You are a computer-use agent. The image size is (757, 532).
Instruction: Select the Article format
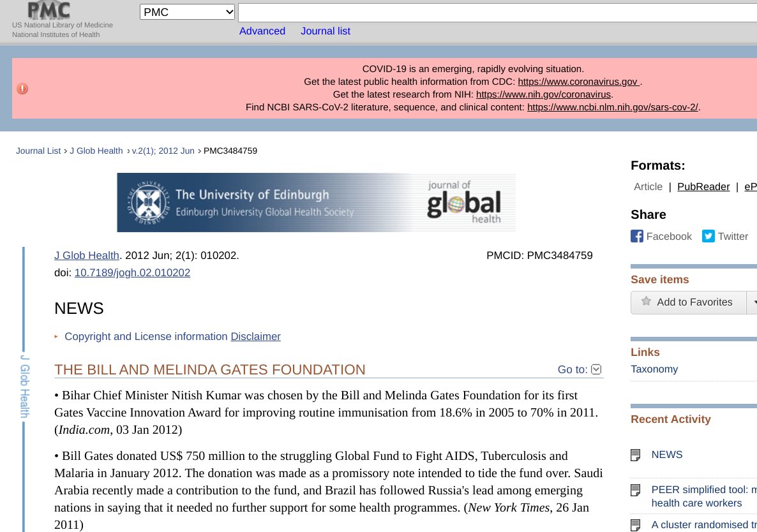pyautogui.click(x=648, y=187)
